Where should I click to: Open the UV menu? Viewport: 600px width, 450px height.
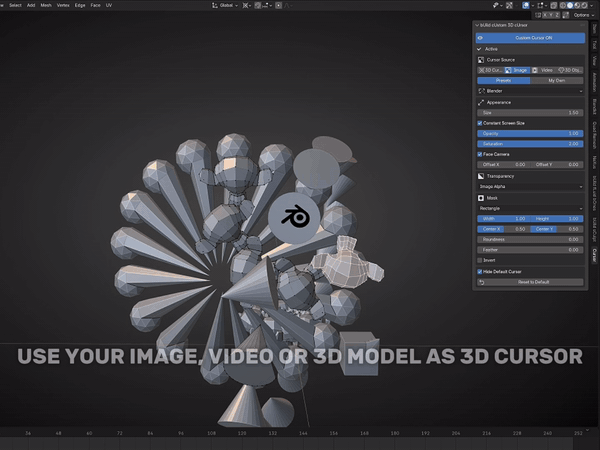pos(109,5)
